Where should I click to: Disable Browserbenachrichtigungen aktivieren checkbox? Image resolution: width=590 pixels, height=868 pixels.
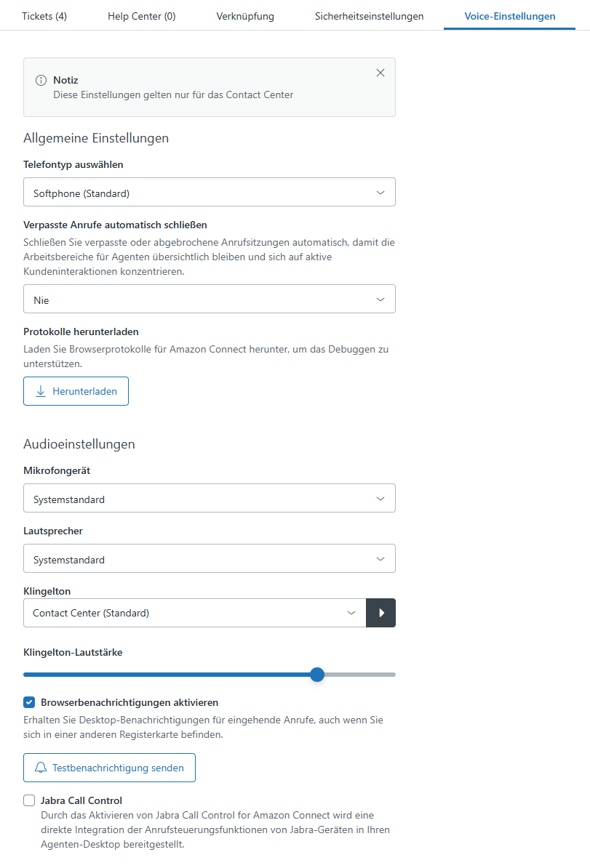point(29,702)
